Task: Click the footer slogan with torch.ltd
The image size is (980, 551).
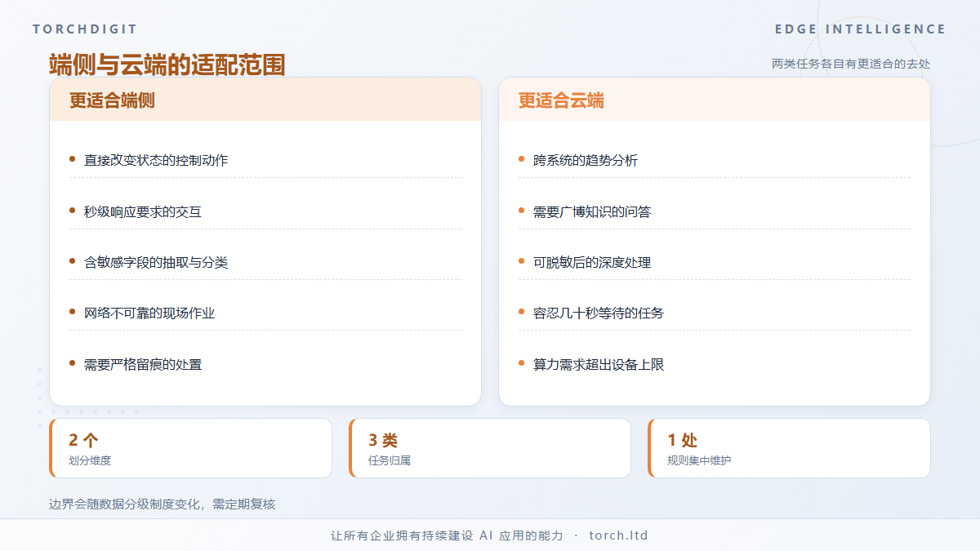Action: tap(489, 535)
